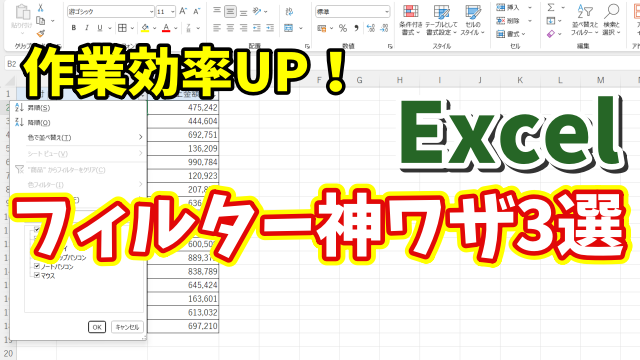Image resolution: width=640 pixels, height=360 pixels.
Task: Click the AutoSum sigma icon
Action: 551,7
